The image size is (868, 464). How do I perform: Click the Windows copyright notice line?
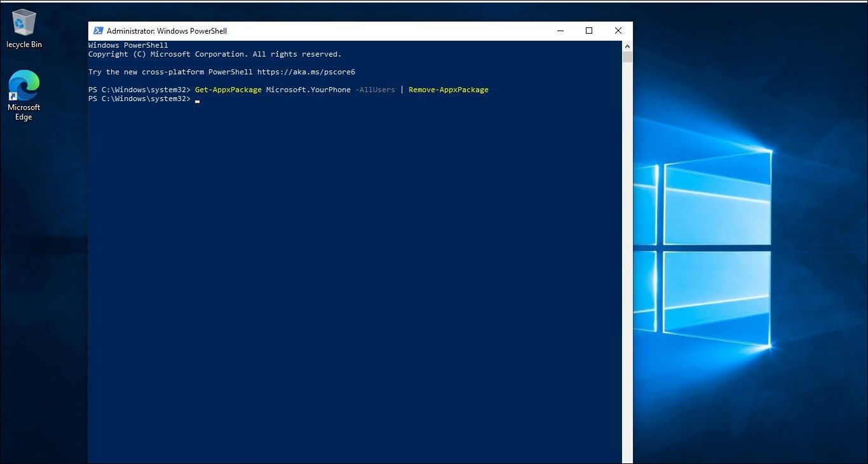pyautogui.click(x=214, y=54)
